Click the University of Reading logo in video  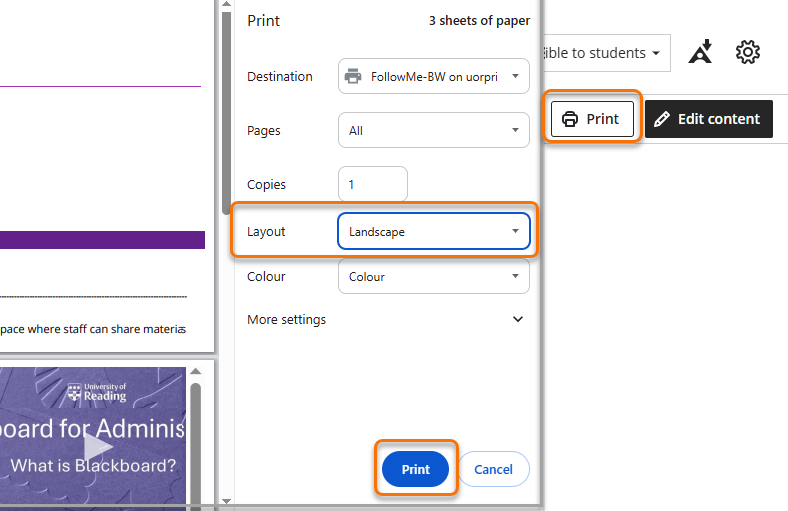tap(97, 392)
